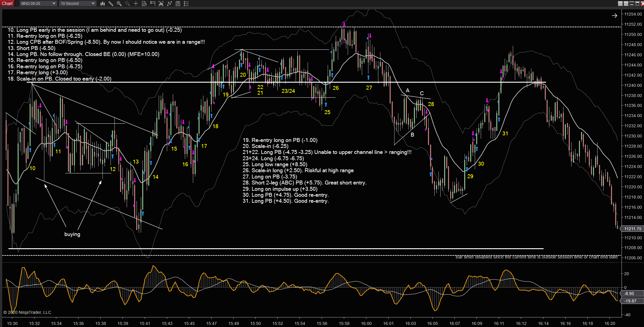Select the "B" pattern label on chart
This screenshot has height=327, width=644.
412,135
